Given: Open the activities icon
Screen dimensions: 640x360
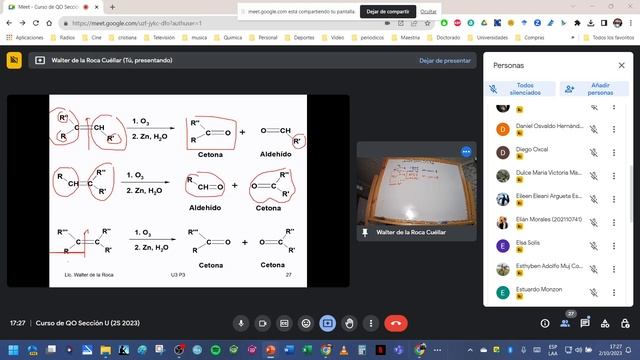Looking at the screenshot, I should (605, 323).
